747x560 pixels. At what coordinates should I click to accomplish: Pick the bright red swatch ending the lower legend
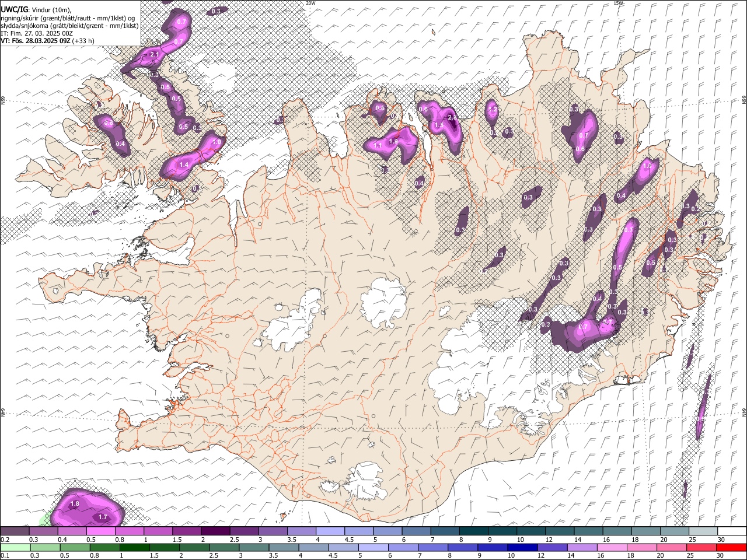pyautogui.click(x=732, y=547)
